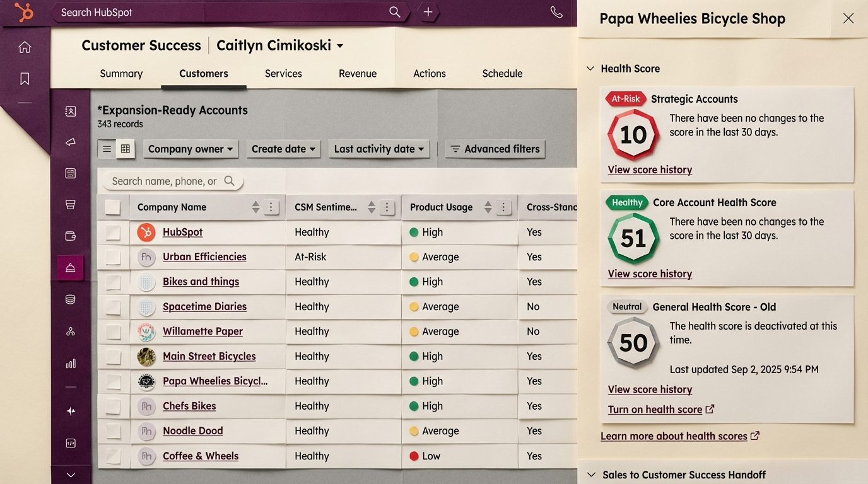Click the plus quick-create icon
The height and width of the screenshot is (484, 868).
[428, 12]
